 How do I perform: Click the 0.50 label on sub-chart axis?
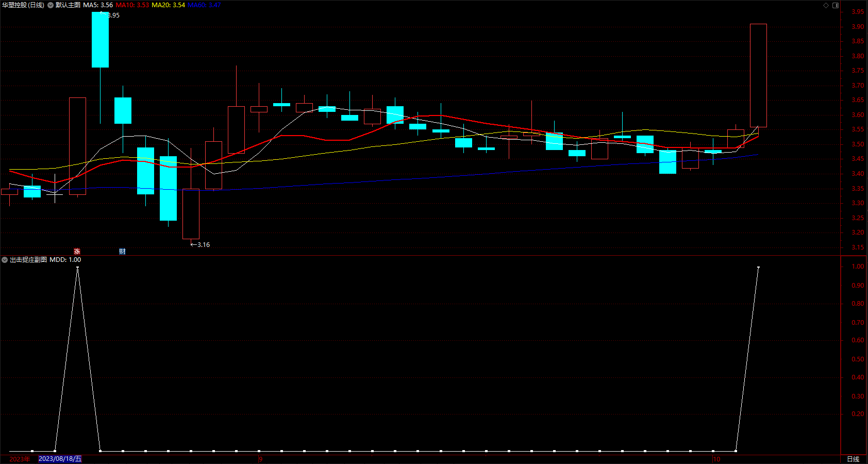(858, 359)
